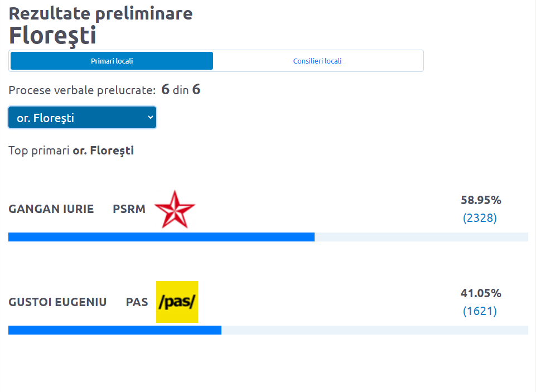Click the 58.95% percentage label
This screenshot has height=392, width=536.
(x=481, y=200)
